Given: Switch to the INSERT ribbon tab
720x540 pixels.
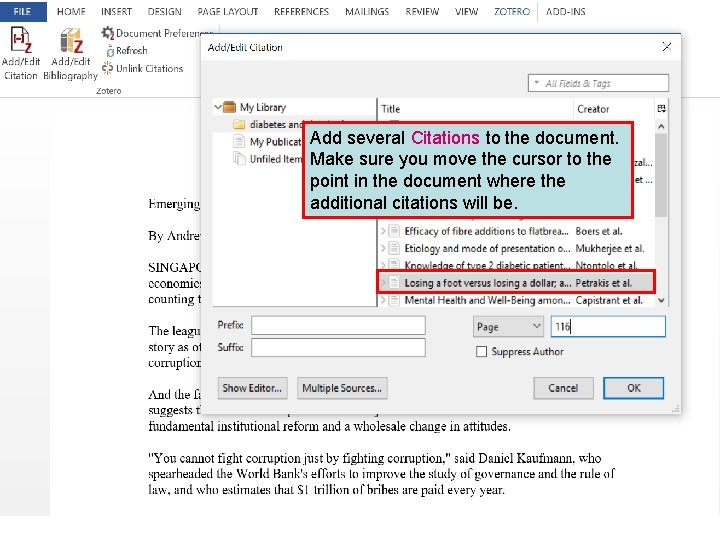Looking at the screenshot, I should (x=116, y=11).
